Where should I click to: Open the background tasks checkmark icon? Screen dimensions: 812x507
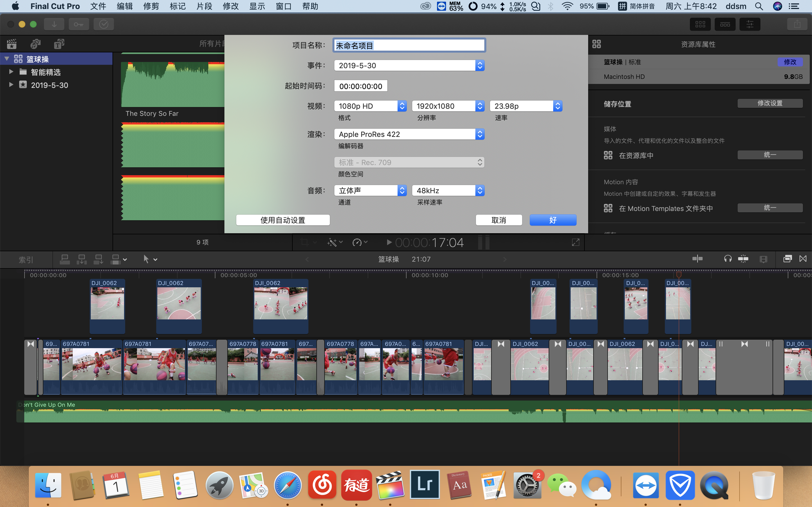coord(104,24)
